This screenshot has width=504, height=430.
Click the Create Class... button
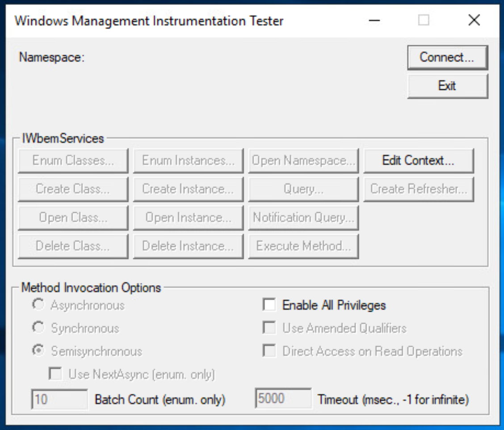pyautogui.click(x=73, y=189)
